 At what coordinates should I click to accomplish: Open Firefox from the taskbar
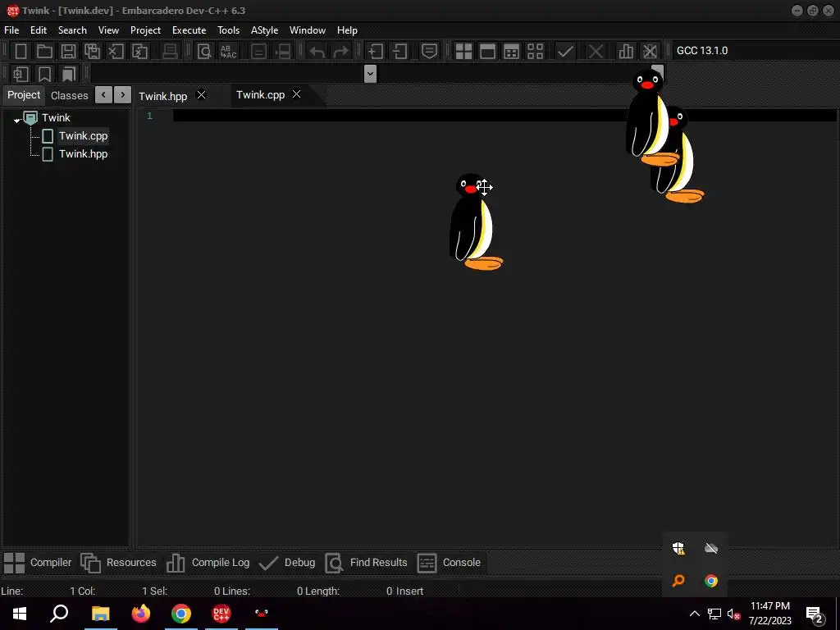point(141,614)
